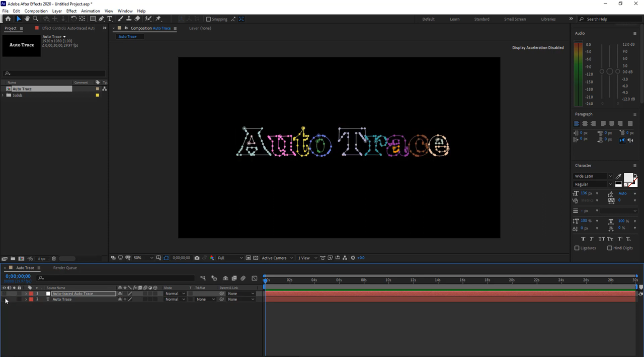Open the Regular font style dropdown

click(593, 184)
